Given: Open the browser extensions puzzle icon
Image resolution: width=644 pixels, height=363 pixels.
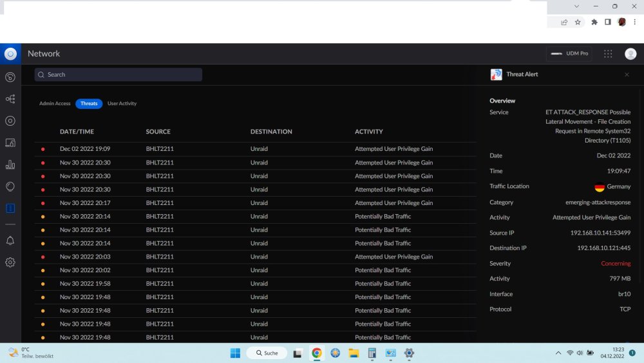Looking at the screenshot, I should coord(594,22).
